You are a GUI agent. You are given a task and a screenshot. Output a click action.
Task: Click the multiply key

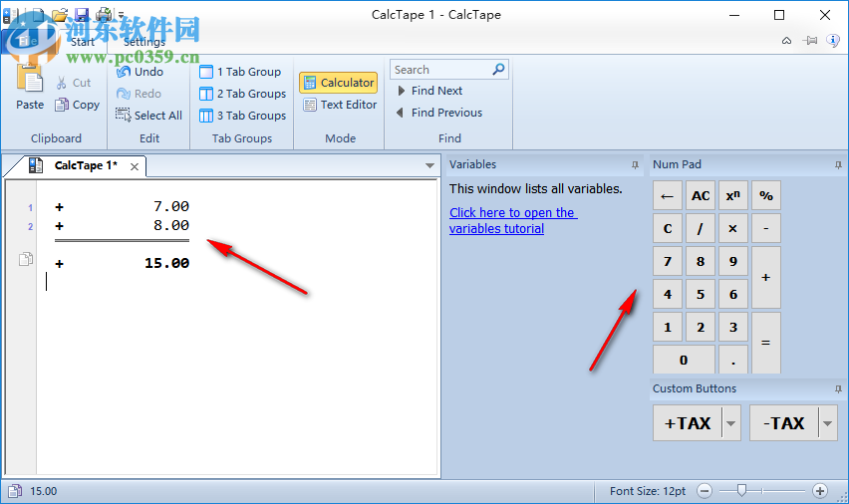(733, 228)
